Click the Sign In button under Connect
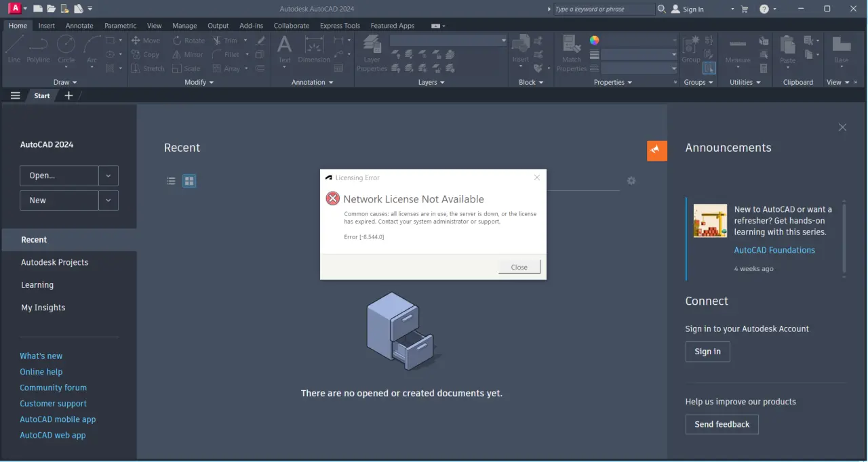The height and width of the screenshot is (462, 868). pyautogui.click(x=707, y=352)
